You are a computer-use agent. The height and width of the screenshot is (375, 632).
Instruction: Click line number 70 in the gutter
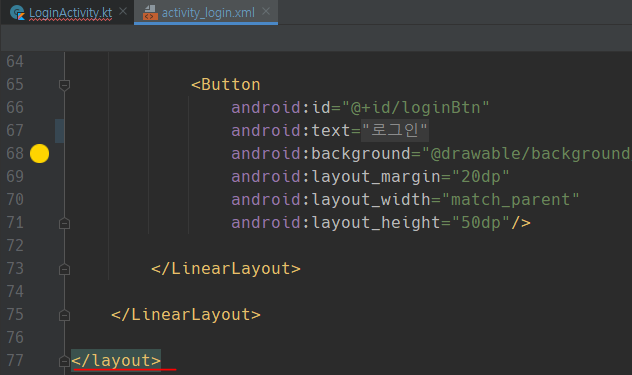pyautogui.click(x=15, y=200)
